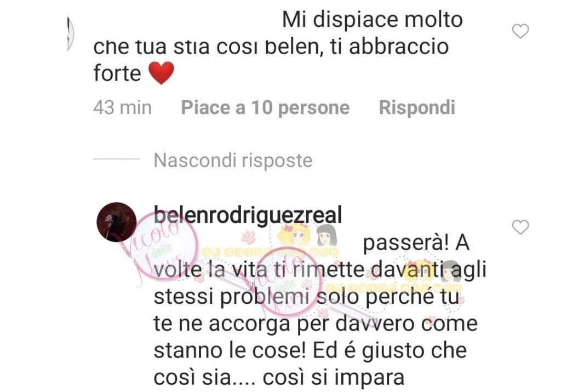Click the yellow watermark text under cartoon logo
The height and width of the screenshot is (392, 561).
coord(270,252)
